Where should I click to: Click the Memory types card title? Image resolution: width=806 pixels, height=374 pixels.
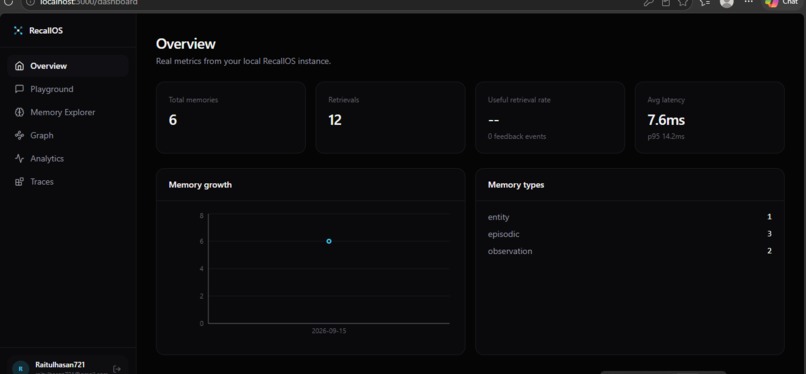516,184
